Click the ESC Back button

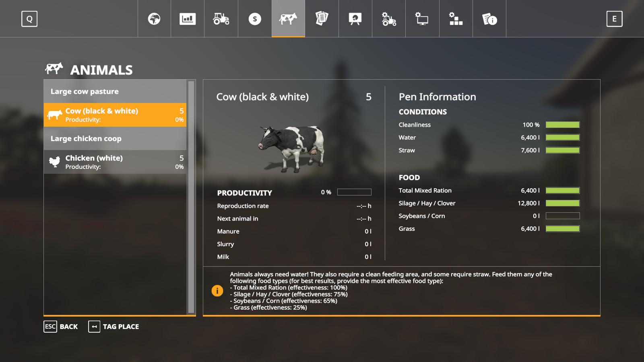point(61,327)
